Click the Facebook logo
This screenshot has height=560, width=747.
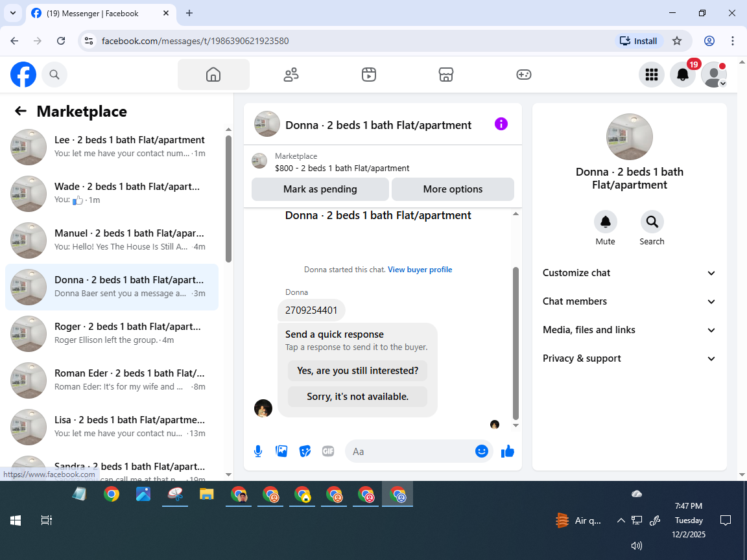pos(23,75)
